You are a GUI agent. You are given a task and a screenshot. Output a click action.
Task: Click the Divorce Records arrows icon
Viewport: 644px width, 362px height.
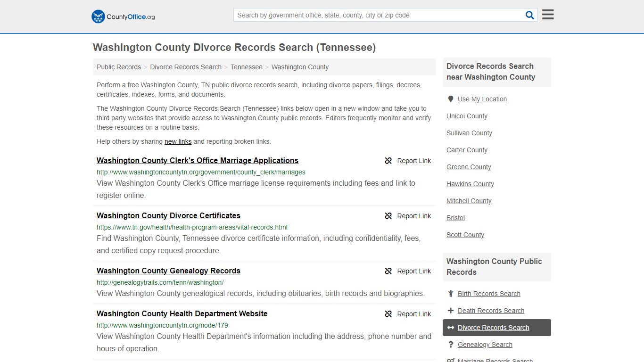451,328
